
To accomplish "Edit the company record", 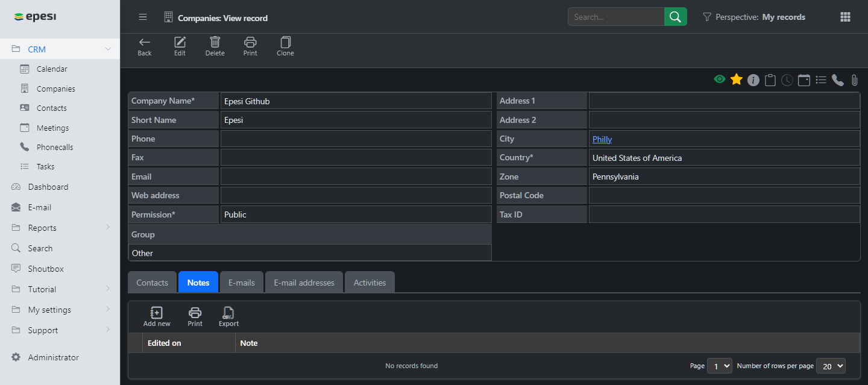I will click(x=180, y=46).
